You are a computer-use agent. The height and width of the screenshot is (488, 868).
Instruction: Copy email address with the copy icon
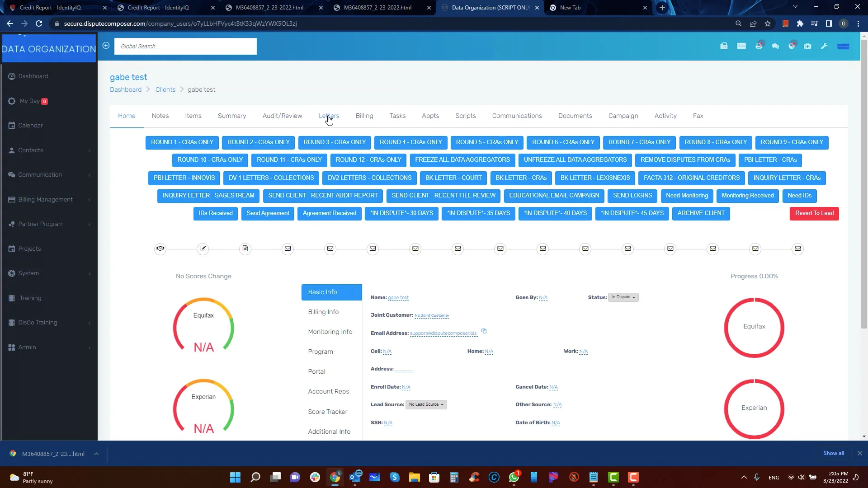[484, 331]
